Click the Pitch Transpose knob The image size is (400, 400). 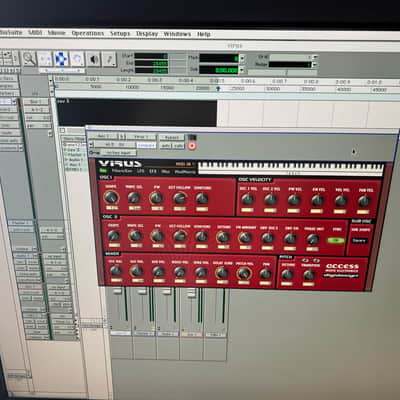click(x=309, y=275)
